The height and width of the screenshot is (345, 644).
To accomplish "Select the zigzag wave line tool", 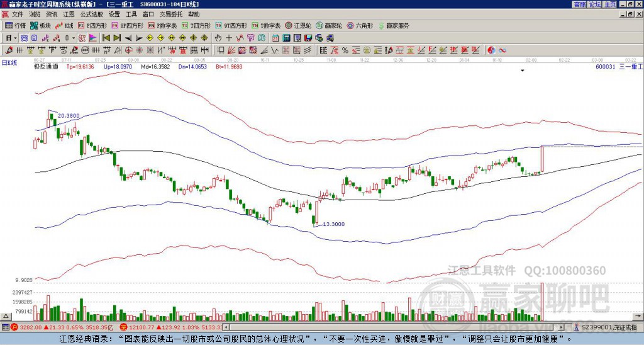I will click(x=275, y=50).
